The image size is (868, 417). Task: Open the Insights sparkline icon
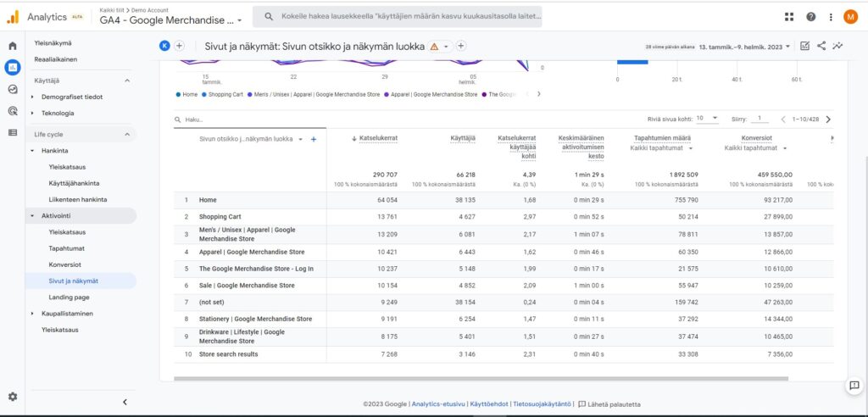coord(837,46)
